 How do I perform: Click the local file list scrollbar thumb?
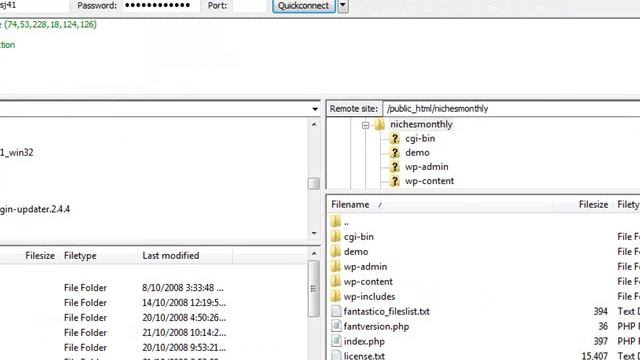point(314,289)
